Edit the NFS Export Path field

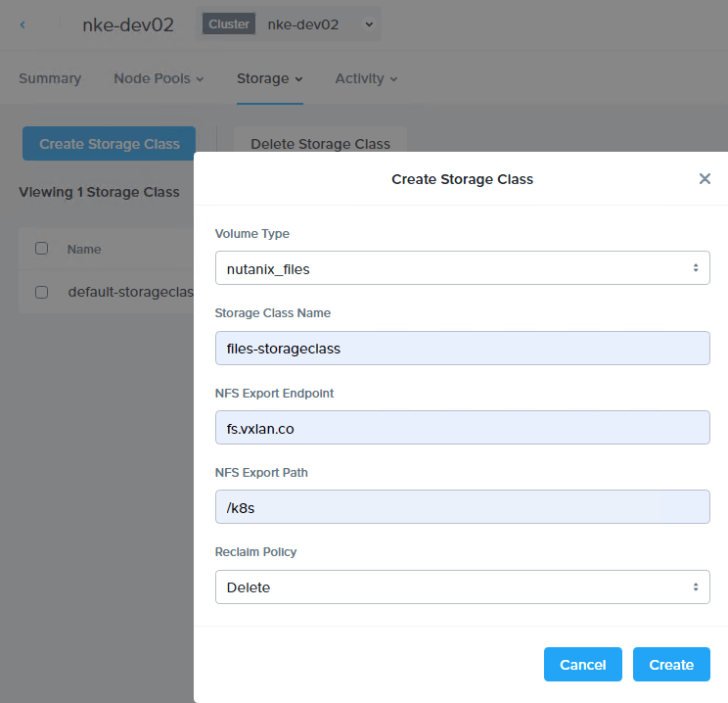(462, 507)
